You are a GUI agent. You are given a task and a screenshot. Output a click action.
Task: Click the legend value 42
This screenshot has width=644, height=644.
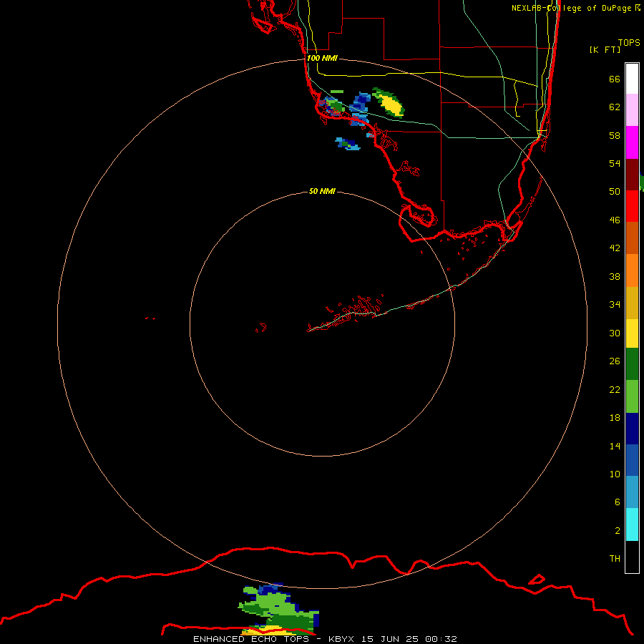(x=615, y=248)
